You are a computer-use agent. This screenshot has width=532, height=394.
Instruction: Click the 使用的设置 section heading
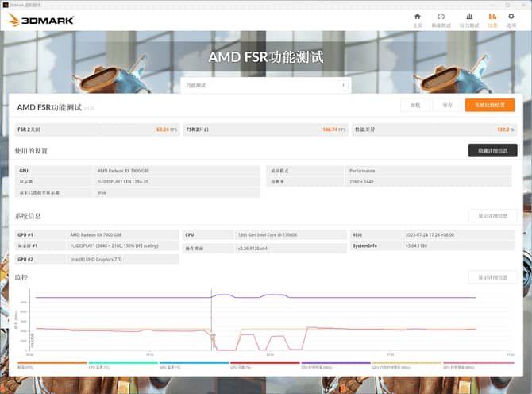click(31, 151)
